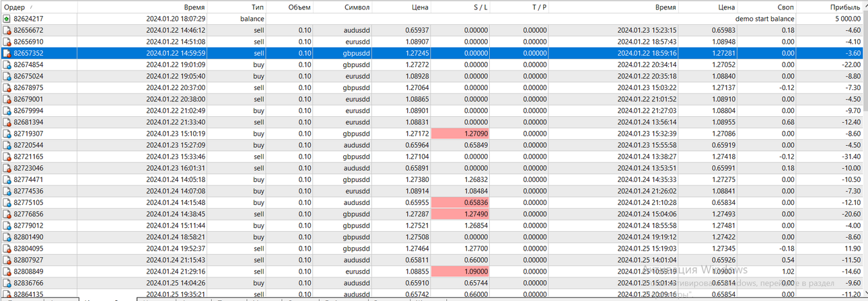Click open time 2024.01.22 19:05:40
The image size is (868, 301).
point(176,76)
